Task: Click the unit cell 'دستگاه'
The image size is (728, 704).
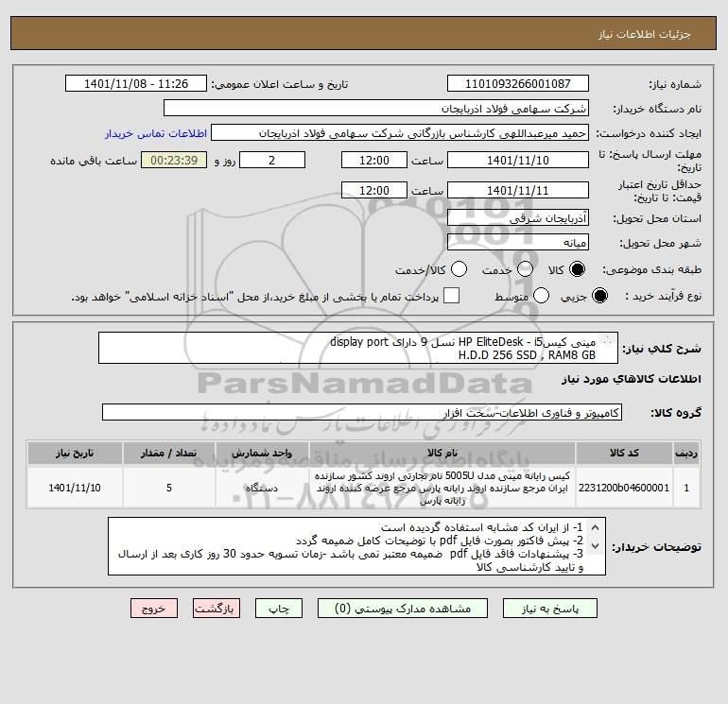Action: pos(262,488)
